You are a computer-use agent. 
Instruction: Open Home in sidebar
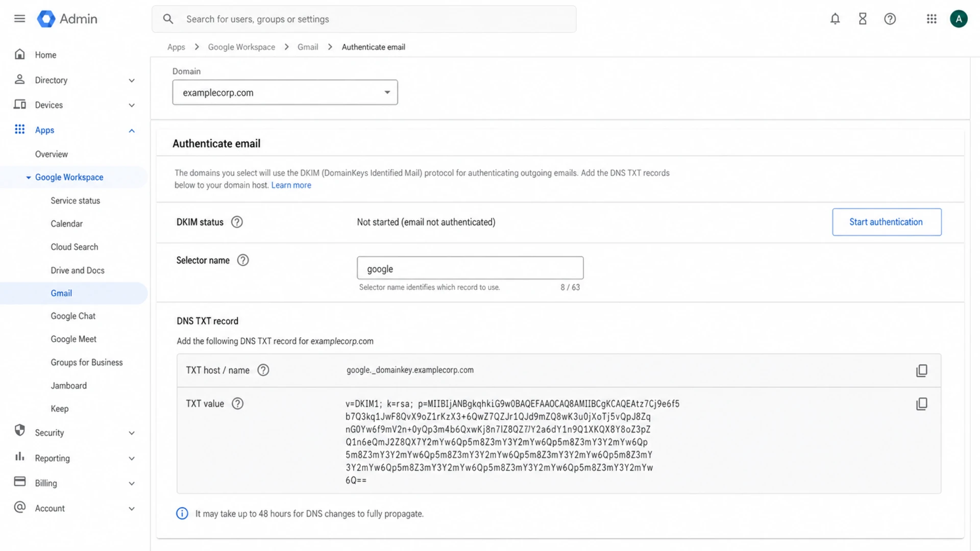[45, 55]
